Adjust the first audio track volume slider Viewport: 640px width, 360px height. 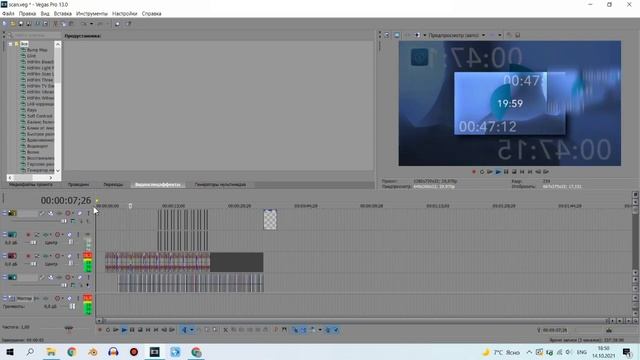[33, 242]
